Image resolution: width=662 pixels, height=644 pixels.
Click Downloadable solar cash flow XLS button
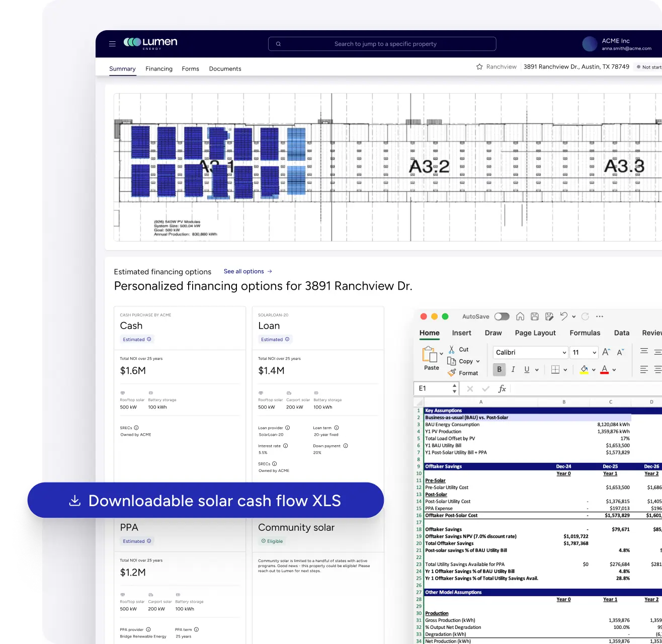tap(206, 500)
